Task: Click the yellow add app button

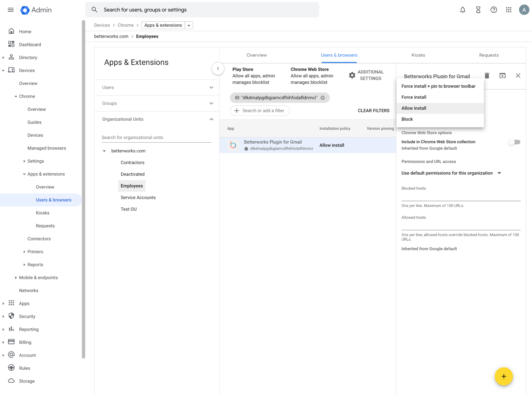Action: coord(503,376)
